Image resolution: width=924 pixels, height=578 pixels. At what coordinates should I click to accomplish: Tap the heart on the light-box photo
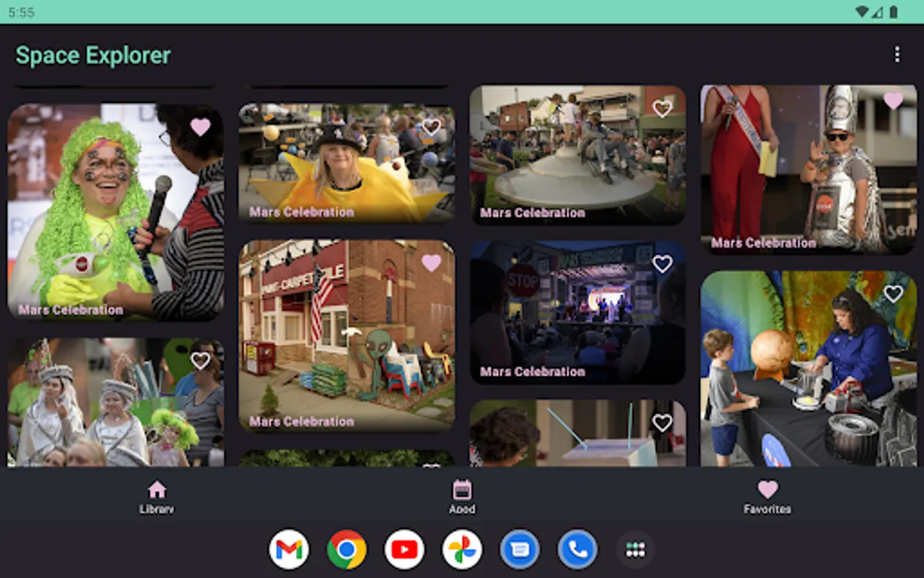click(x=662, y=423)
